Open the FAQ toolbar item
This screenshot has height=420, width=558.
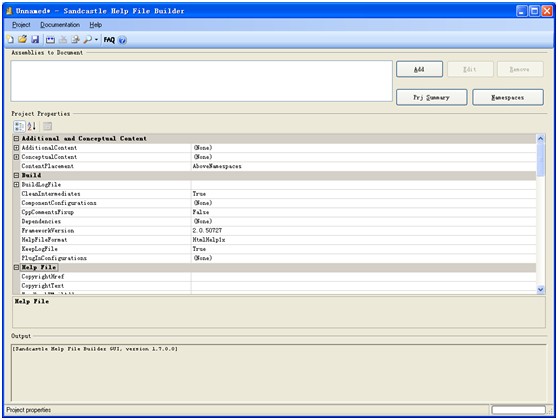(x=109, y=40)
